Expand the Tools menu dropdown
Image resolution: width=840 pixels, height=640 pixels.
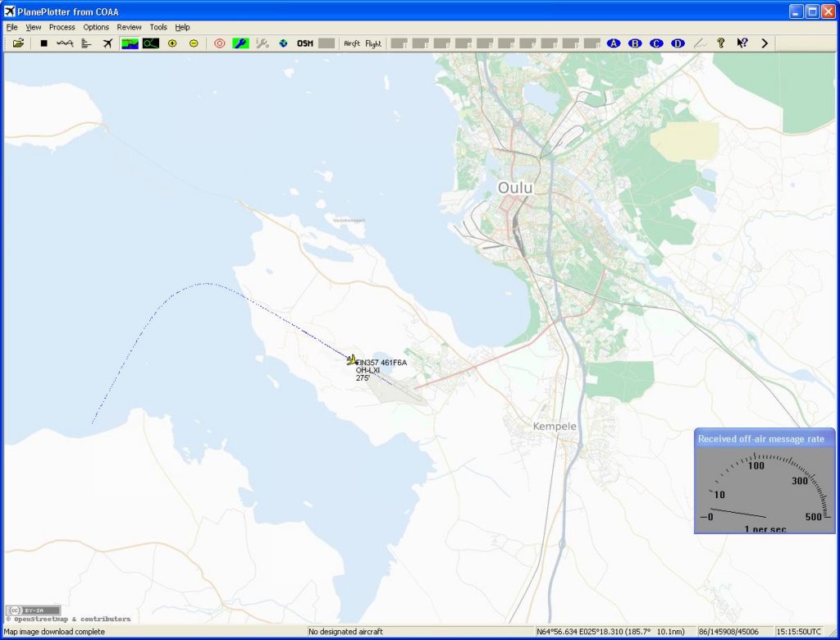(x=157, y=27)
